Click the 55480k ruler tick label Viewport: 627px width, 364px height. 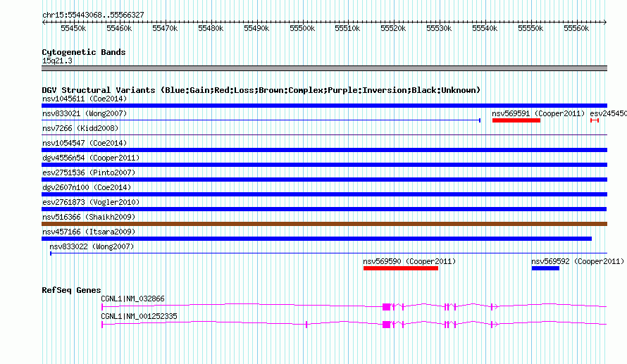click(211, 28)
